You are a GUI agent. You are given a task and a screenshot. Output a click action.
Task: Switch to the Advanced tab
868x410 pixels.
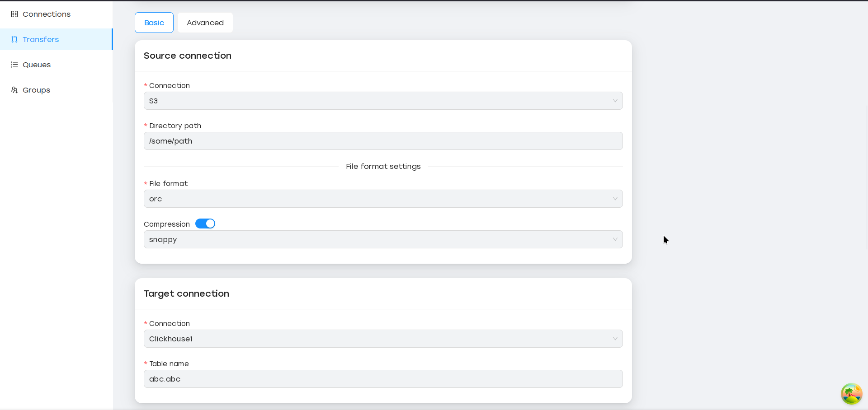(205, 23)
